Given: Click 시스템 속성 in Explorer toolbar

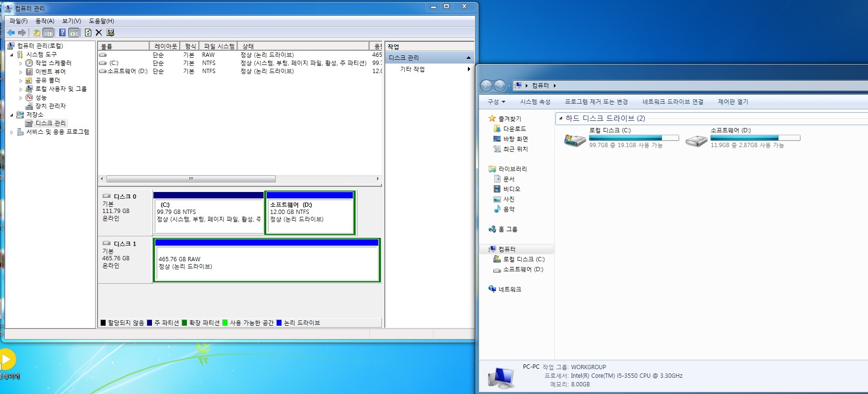Looking at the screenshot, I should [x=535, y=102].
